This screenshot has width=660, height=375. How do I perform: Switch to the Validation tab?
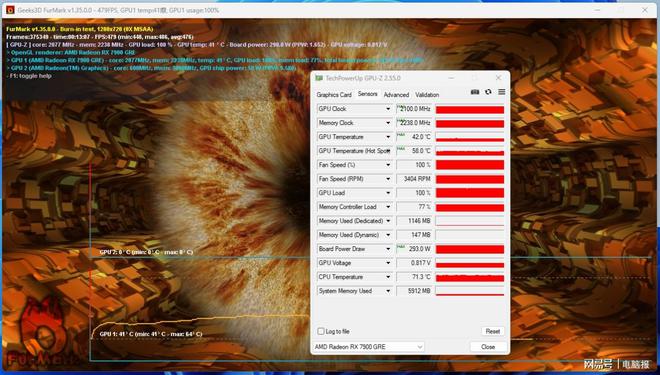point(427,95)
